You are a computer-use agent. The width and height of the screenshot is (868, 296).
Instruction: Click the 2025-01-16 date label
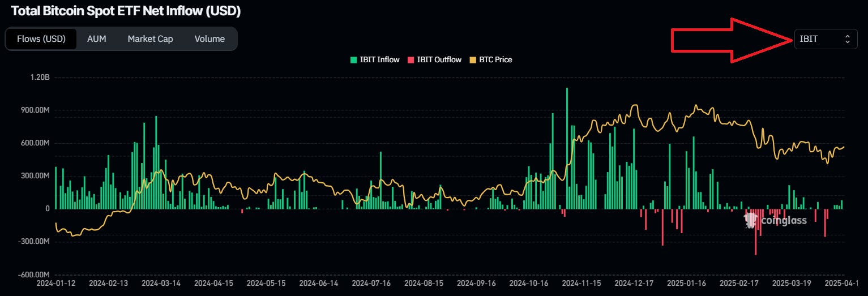[x=687, y=282]
